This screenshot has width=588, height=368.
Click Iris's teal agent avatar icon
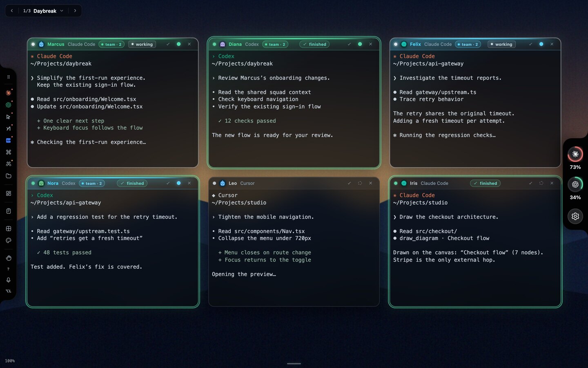click(404, 183)
